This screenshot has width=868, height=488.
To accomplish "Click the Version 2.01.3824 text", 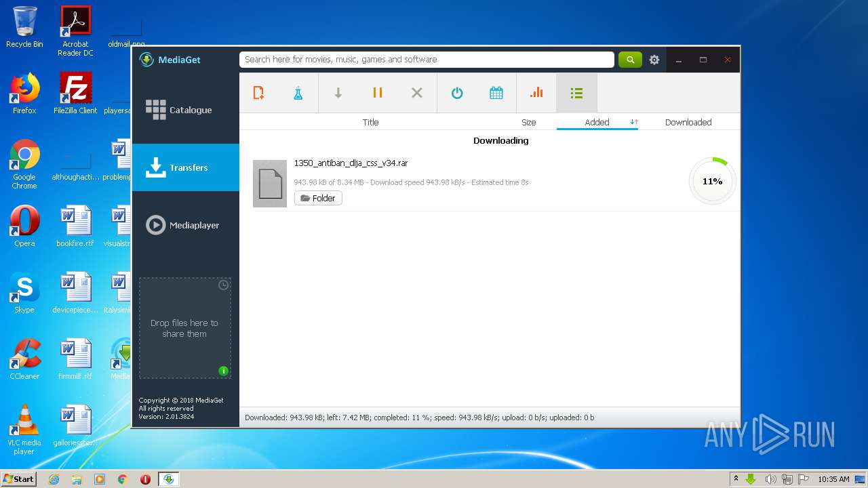I will coord(166,417).
